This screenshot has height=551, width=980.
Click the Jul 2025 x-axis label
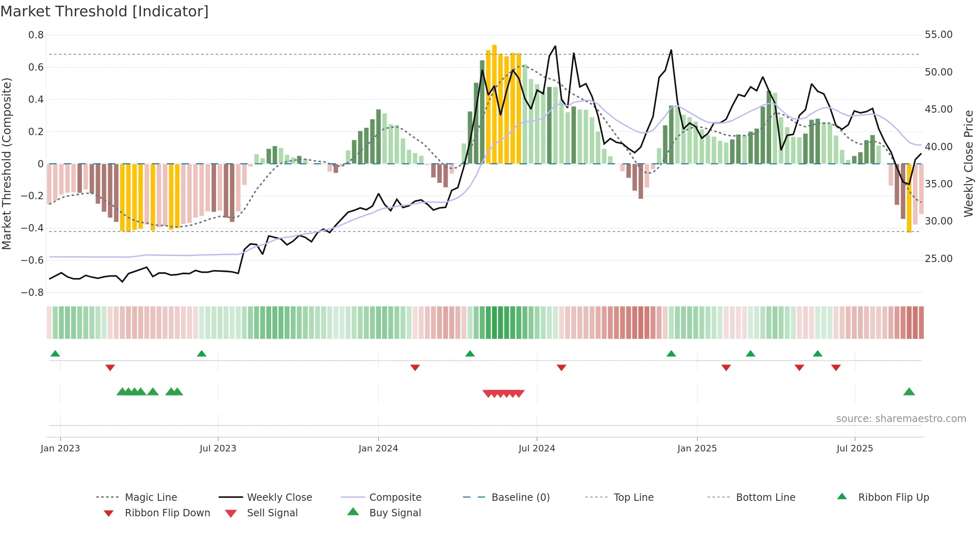[855, 448]
